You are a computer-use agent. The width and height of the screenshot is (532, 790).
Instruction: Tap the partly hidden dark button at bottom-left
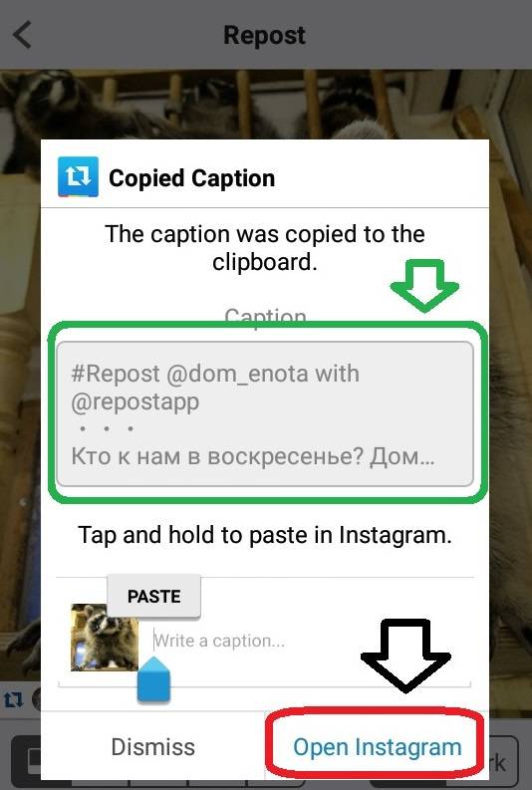click(x=25, y=760)
